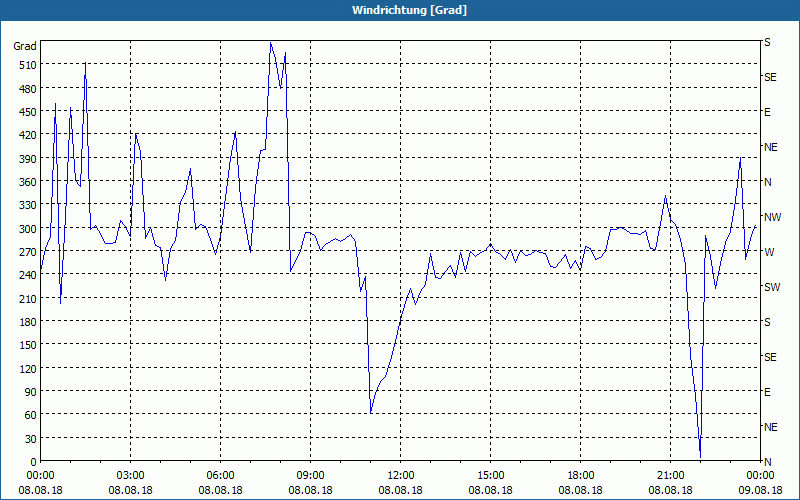Click the SW compass label on the right axis
The height and width of the screenshot is (500, 800).
pyautogui.click(x=772, y=287)
